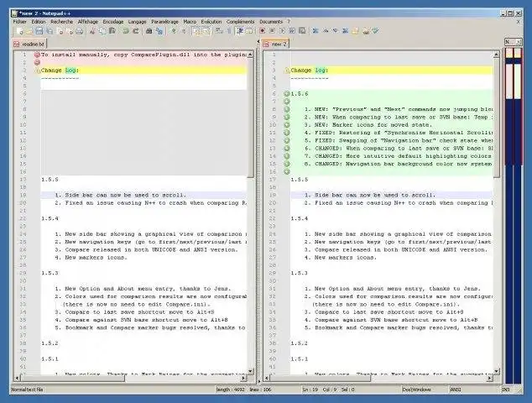Open the Compléments menu
The height and width of the screenshot is (403, 532).
point(240,22)
